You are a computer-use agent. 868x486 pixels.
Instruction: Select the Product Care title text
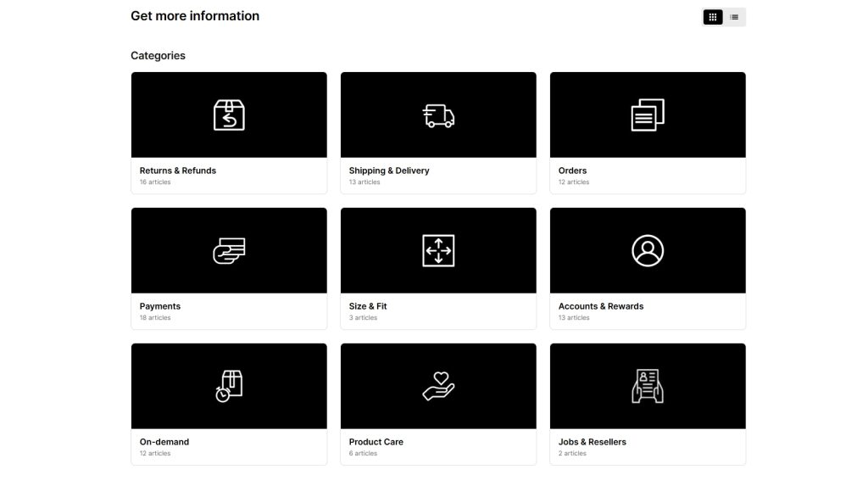pos(376,442)
